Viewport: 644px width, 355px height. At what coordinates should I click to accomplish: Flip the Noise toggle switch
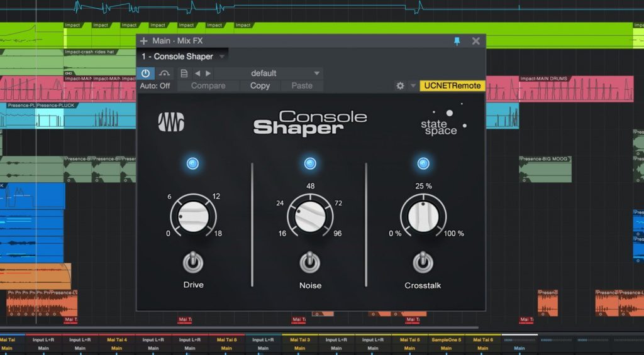coord(310,262)
